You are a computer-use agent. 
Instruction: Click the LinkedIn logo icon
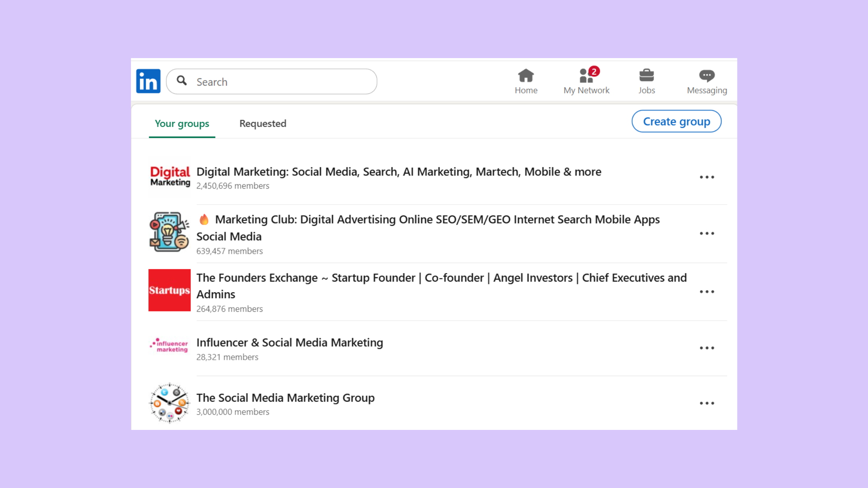[x=148, y=81]
